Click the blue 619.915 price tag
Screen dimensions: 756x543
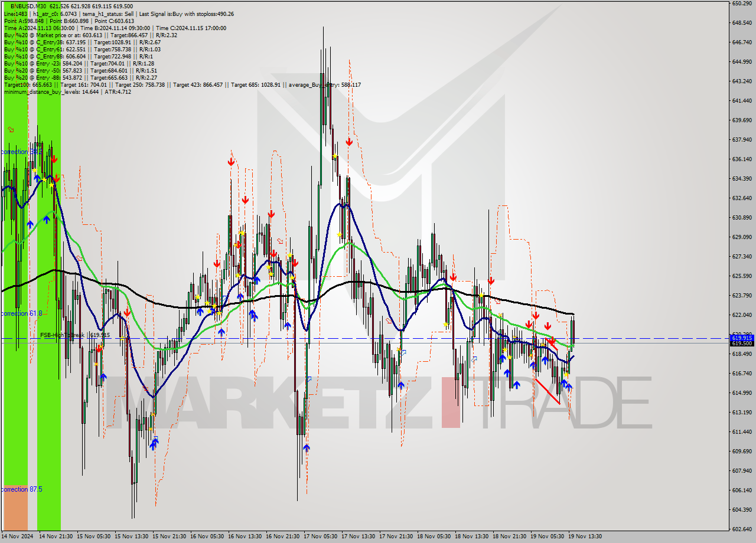pyautogui.click(x=742, y=338)
